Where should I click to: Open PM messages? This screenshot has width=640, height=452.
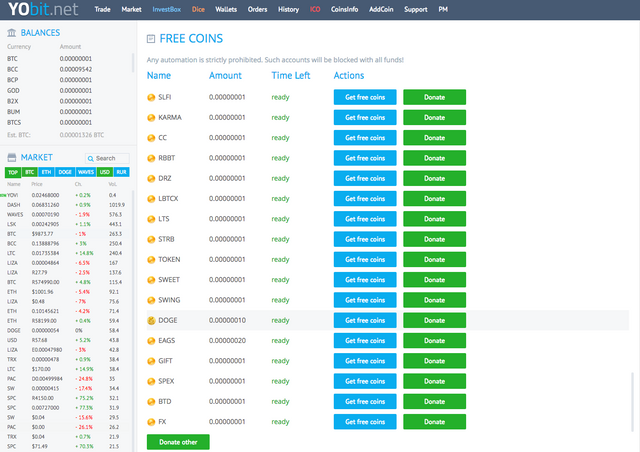pyautogui.click(x=443, y=9)
